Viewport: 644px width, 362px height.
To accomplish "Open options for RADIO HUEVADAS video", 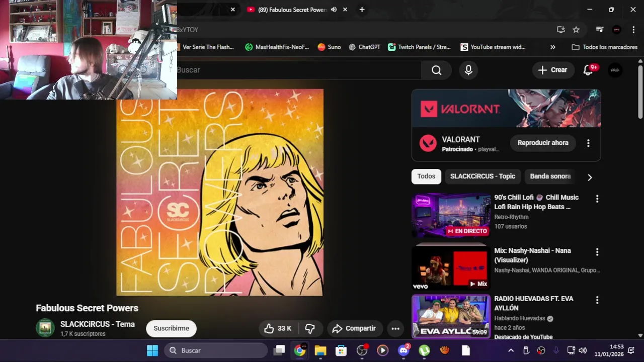I will coord(597,300).
